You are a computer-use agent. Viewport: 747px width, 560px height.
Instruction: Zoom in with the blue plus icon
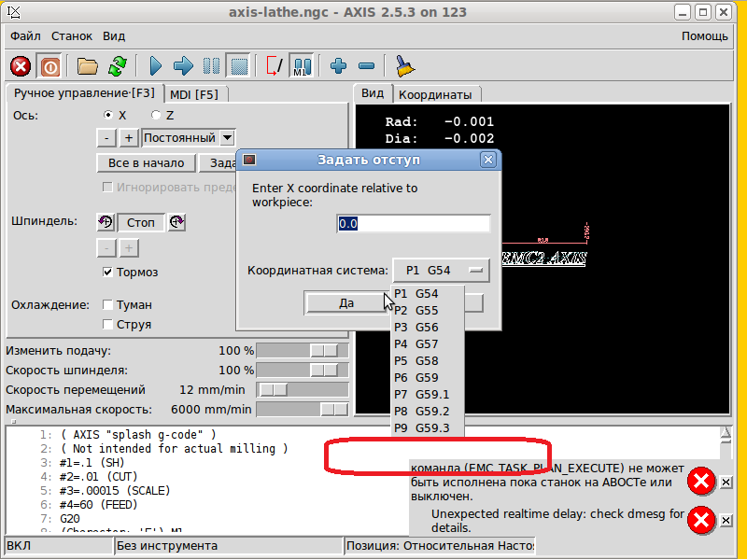(x=338, y=66)
